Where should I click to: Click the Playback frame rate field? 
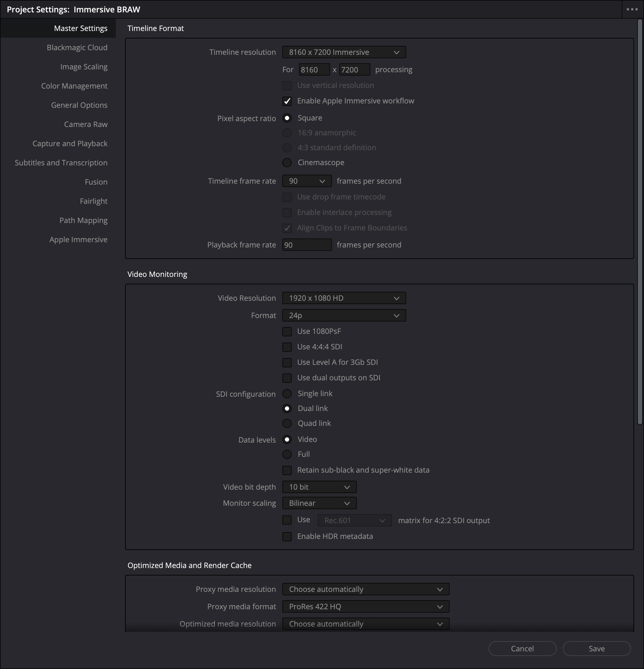(307, 245)
